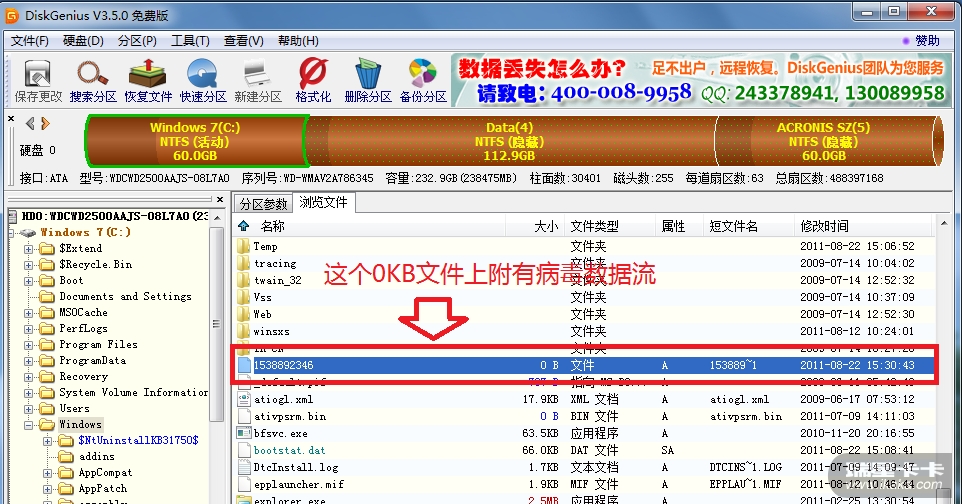962x504 pixels.
Task: Select the DtcInstall.log file
Action: (296, 467)
